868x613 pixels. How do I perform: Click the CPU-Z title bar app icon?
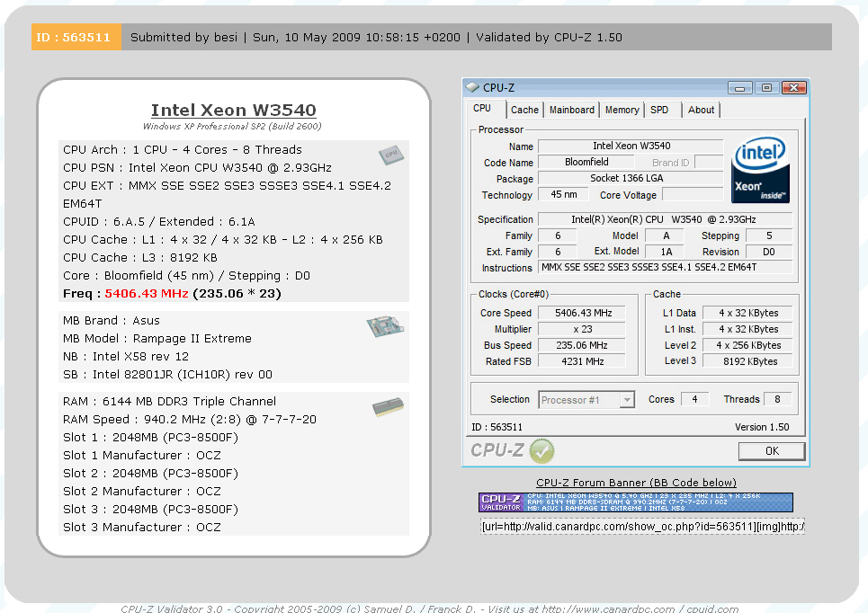point(473,88)
